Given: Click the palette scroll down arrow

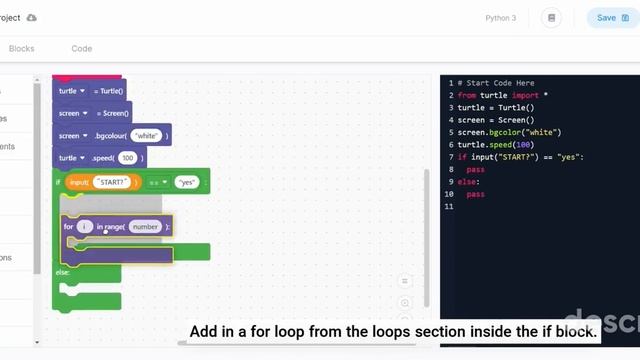Looking at the screenshot, I should [37, 342].
